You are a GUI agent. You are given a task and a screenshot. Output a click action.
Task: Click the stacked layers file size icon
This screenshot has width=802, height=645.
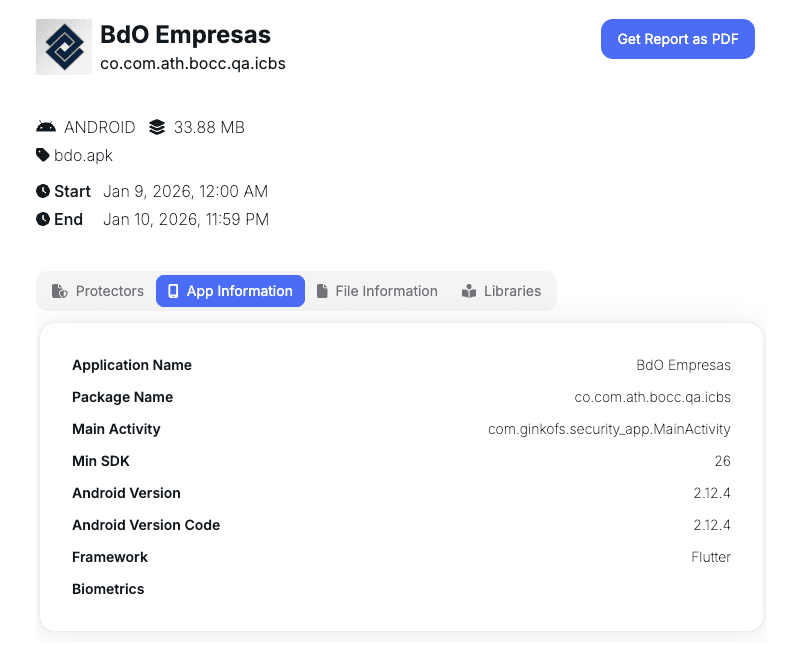tap(156, 127)
